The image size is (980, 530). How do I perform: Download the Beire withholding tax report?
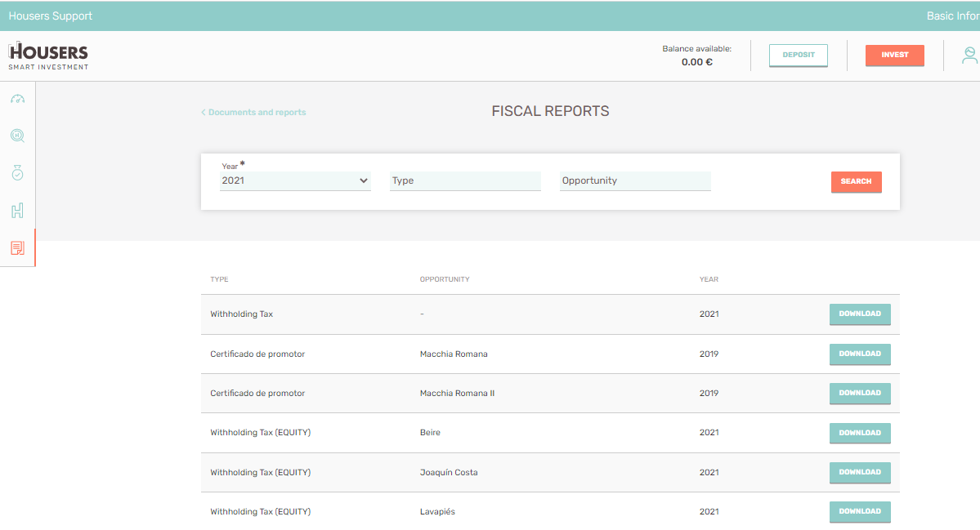point(860,433)
